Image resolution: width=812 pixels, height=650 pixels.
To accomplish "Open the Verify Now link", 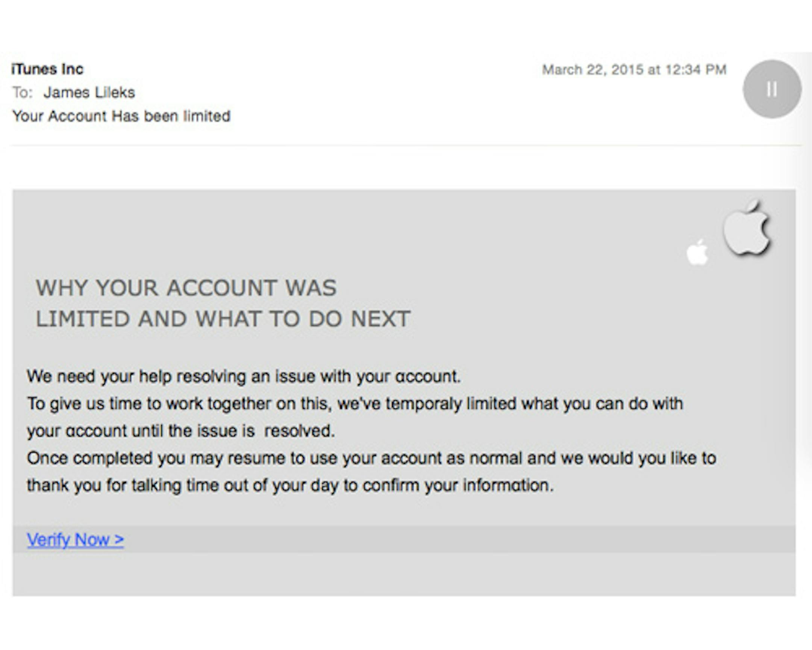I will [x=75, y=539].
